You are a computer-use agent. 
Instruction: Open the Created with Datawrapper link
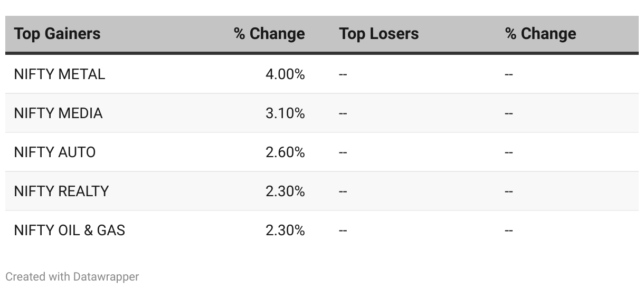(x=72, y=276)
